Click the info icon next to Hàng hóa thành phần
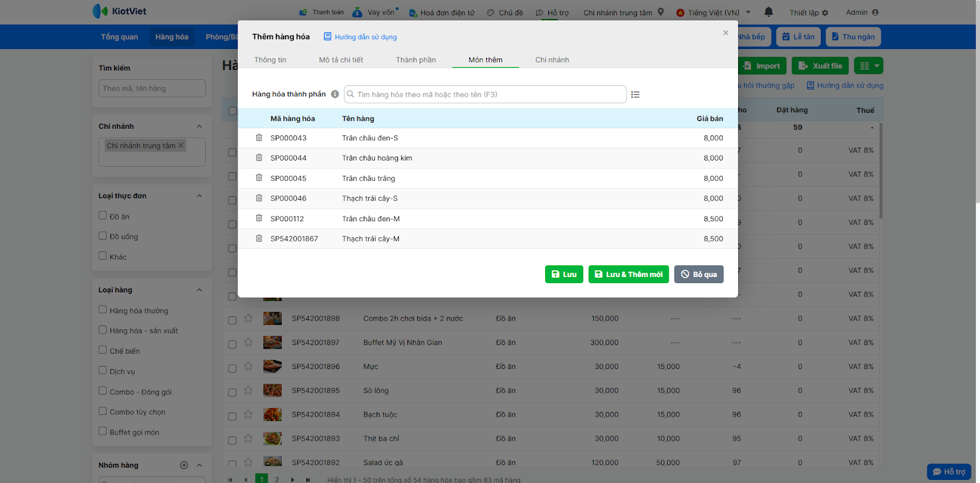This screenshot has height=483, width=980. (x=335, y=94)
